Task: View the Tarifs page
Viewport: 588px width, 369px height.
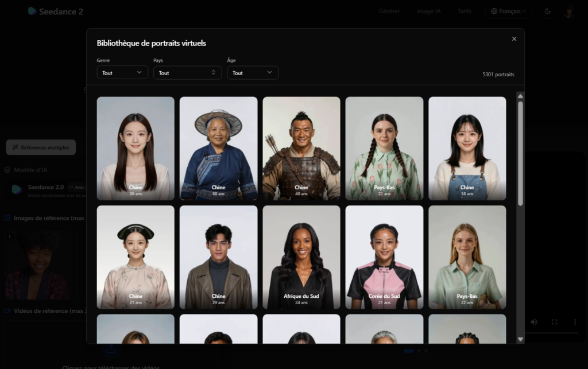Action: tap(464, 11)
